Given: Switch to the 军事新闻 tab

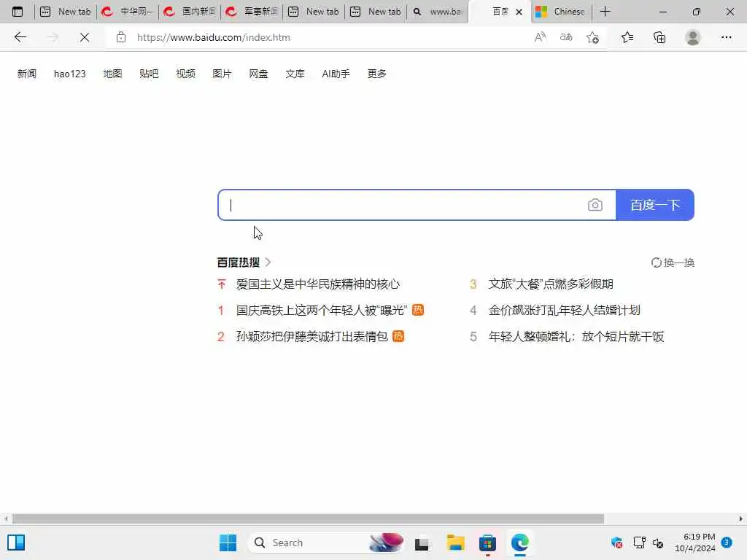Looking at the screenshot, I should pyautogui.click(x=251, y=12).
